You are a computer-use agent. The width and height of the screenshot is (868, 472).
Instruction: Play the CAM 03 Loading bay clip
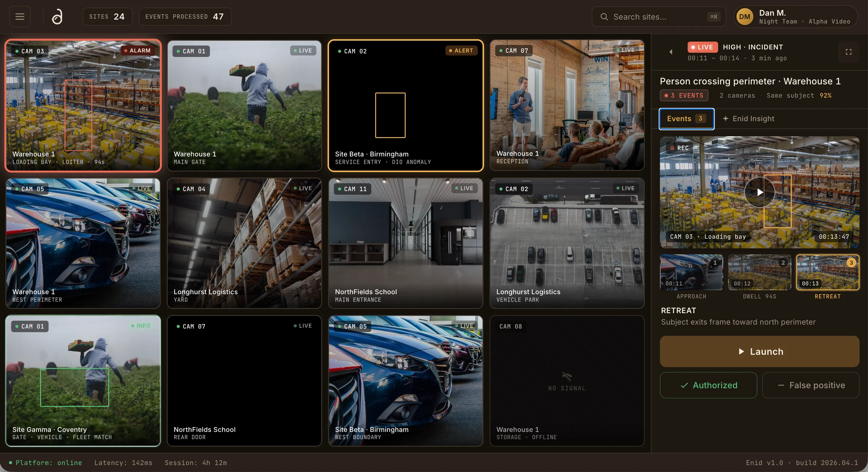click(x=760, y=192)
